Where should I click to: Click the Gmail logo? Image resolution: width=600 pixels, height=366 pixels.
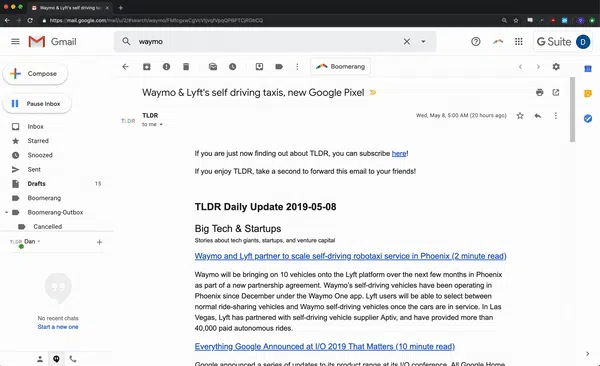point(52,41)
